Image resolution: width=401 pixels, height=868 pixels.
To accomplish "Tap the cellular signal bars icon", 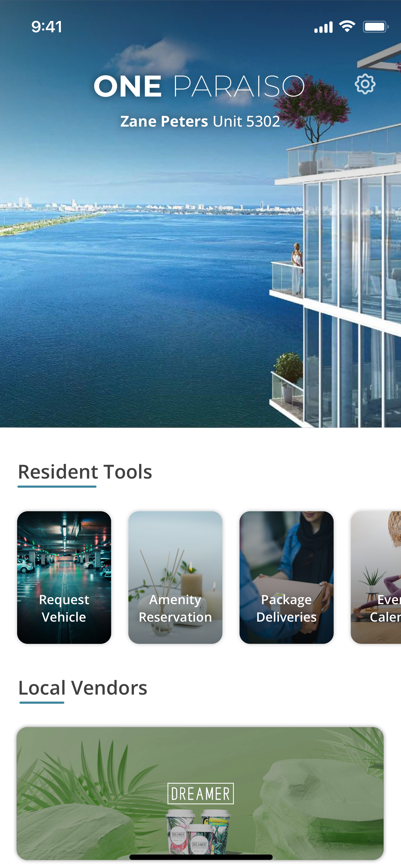I will [323, 27].
